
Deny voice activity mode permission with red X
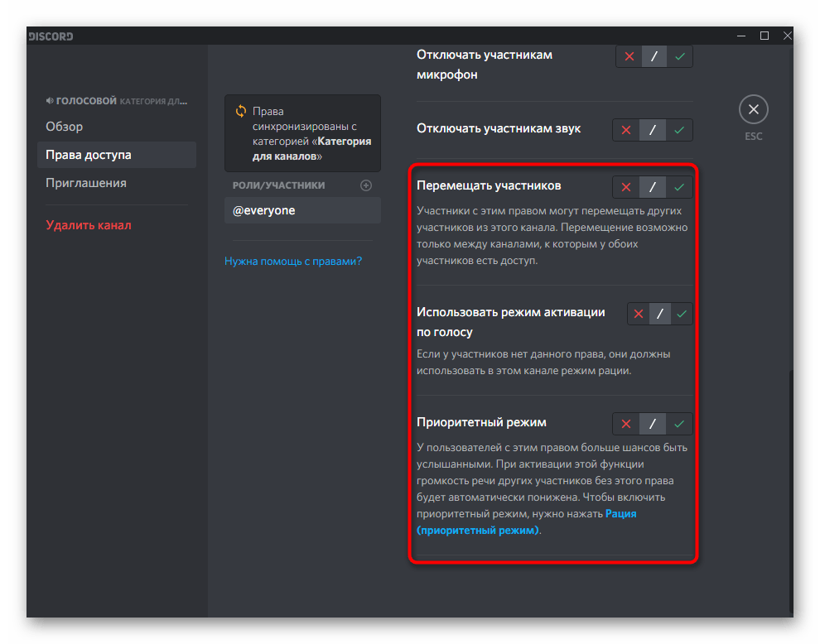coord(639,314)
